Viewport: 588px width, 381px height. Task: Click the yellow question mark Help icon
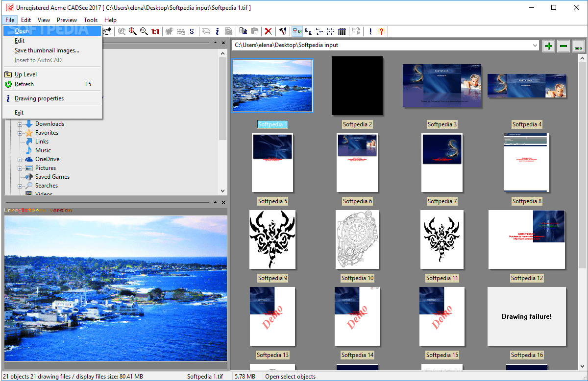click(381, 31)
